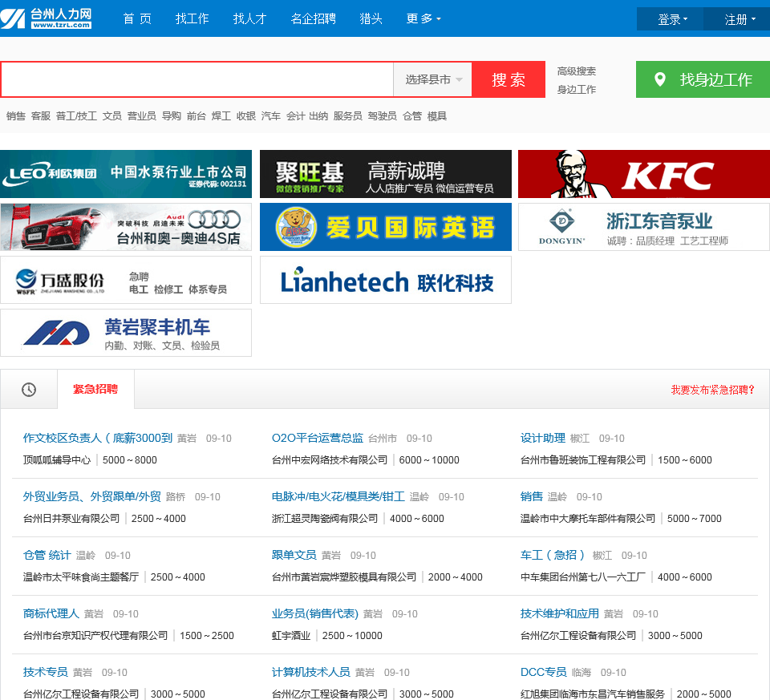Click the 文员 hot keyword

112,116
